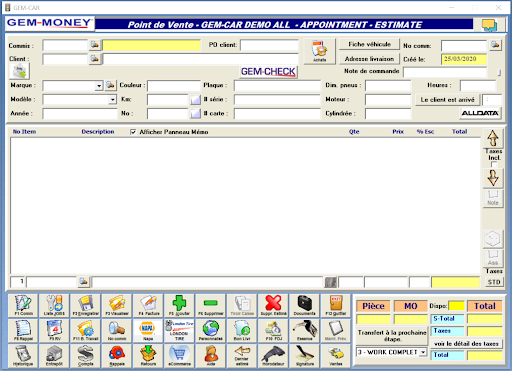Open F11 B. Travail work order icon
The image size is (512, 371).
pos(86,330)
